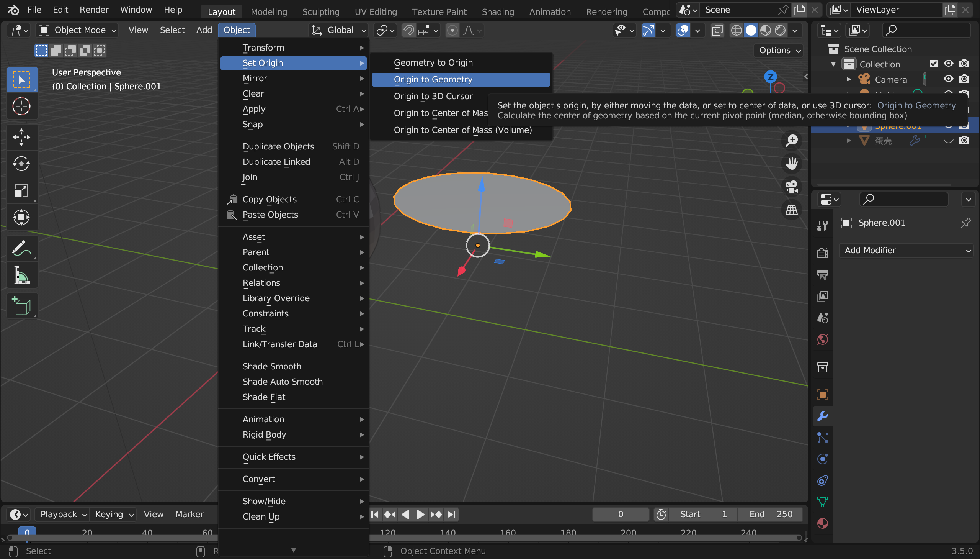Toggle the camera view icon
Viewport: 980px width, 559px height.
pos(791,187)
